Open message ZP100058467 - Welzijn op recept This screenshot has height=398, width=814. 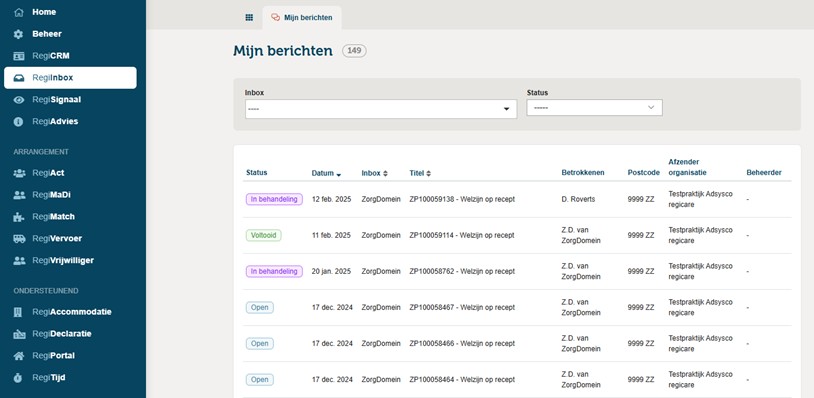462,308
